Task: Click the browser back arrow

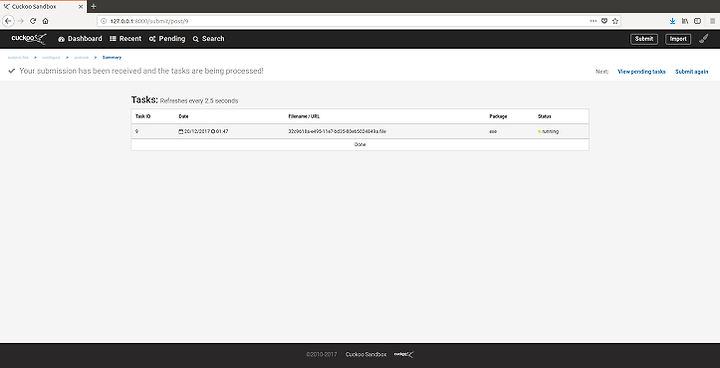Action: 8,21
